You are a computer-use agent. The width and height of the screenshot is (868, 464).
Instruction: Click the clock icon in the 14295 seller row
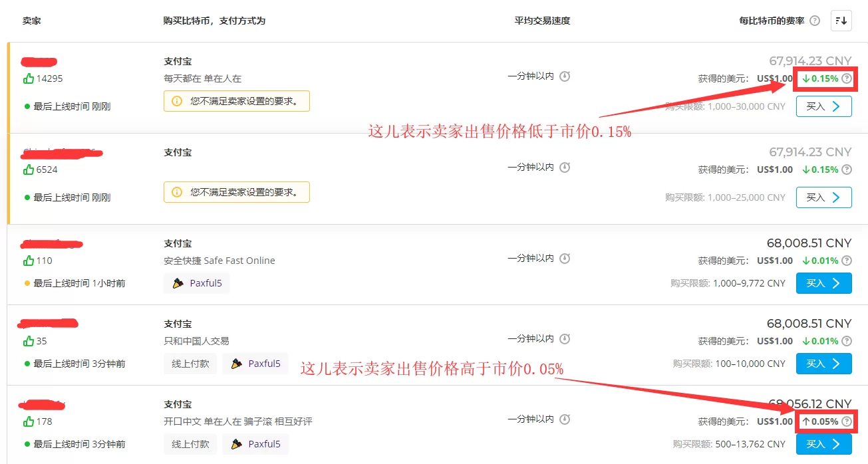pos(565,76)
